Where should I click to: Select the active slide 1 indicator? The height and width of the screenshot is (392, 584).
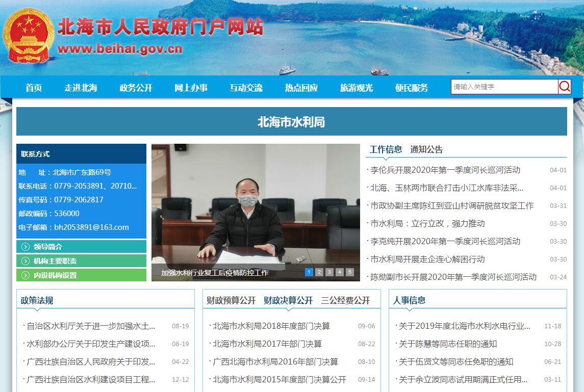(309, 272)
